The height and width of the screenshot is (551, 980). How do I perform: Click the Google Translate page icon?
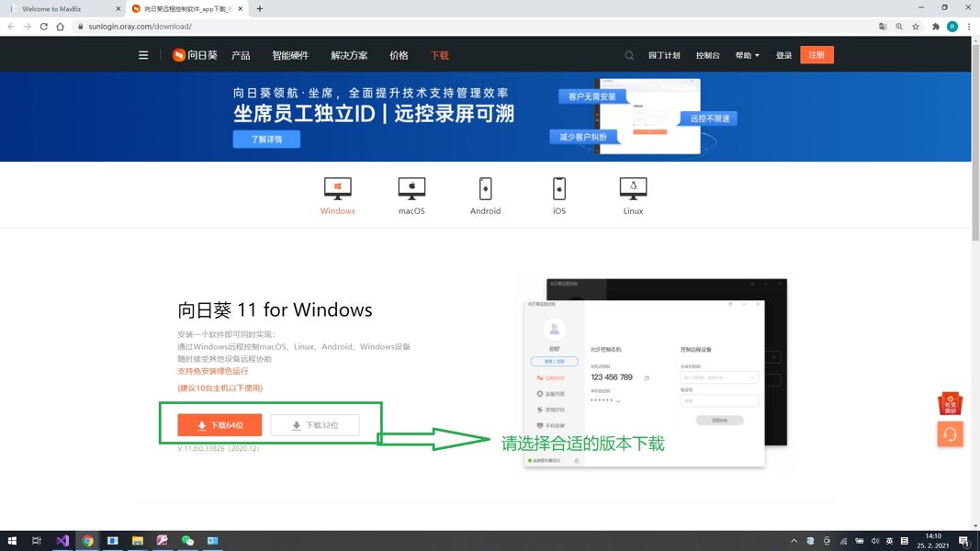(883, 27)
